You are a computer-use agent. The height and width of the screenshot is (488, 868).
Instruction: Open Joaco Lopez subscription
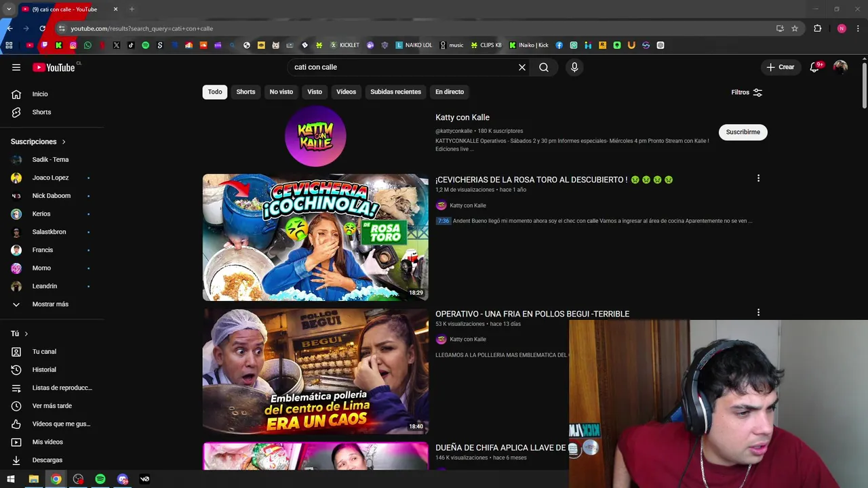pos(52,178)
